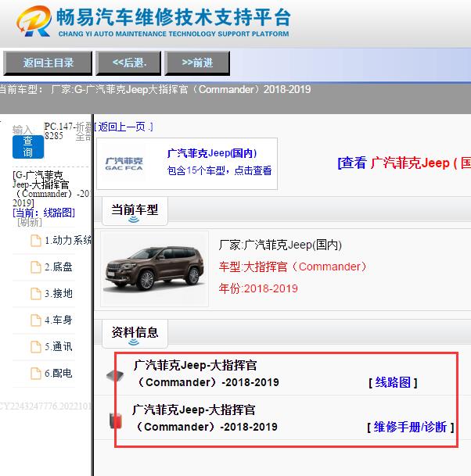This screenshot has width=471, height=476.
Task: Click the GAC FCA brand logo
Action: coord(124,163)
